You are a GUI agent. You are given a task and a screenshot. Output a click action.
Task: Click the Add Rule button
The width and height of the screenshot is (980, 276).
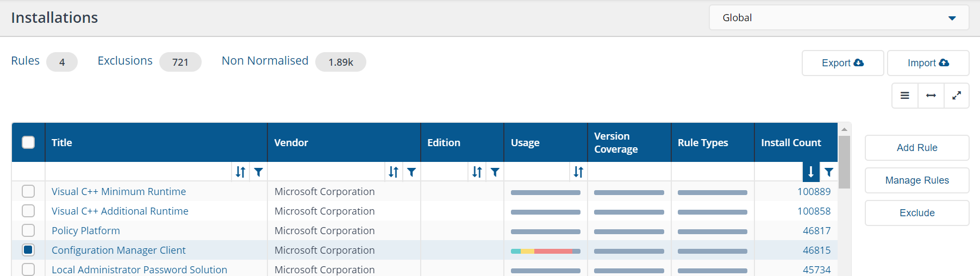[x=917, y=148]
